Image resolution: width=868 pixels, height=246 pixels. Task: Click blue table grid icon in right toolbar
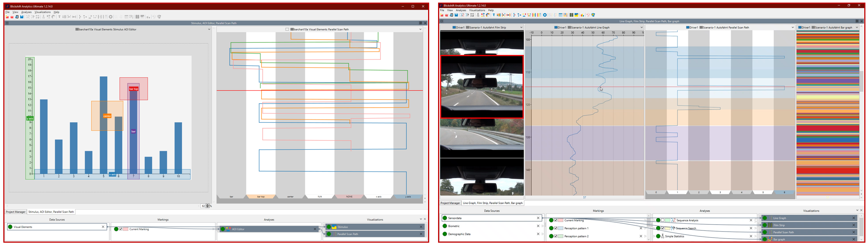point(561,15)
